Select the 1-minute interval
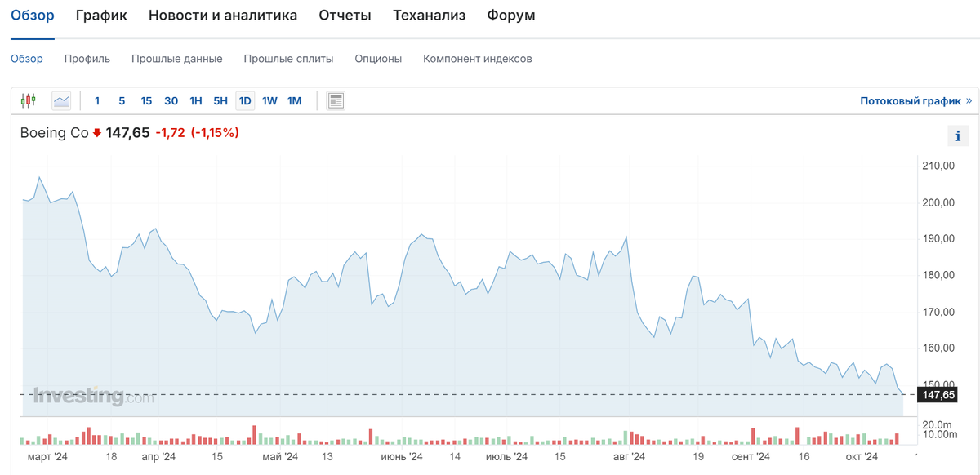Viewport: 980px width, 475px height. (97, 100)
